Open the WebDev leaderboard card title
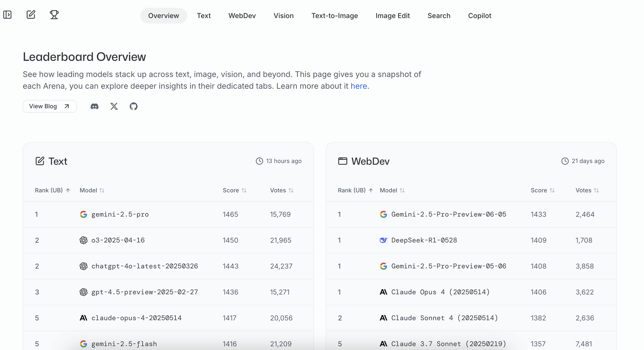644x350 pixels. [370, 161]
